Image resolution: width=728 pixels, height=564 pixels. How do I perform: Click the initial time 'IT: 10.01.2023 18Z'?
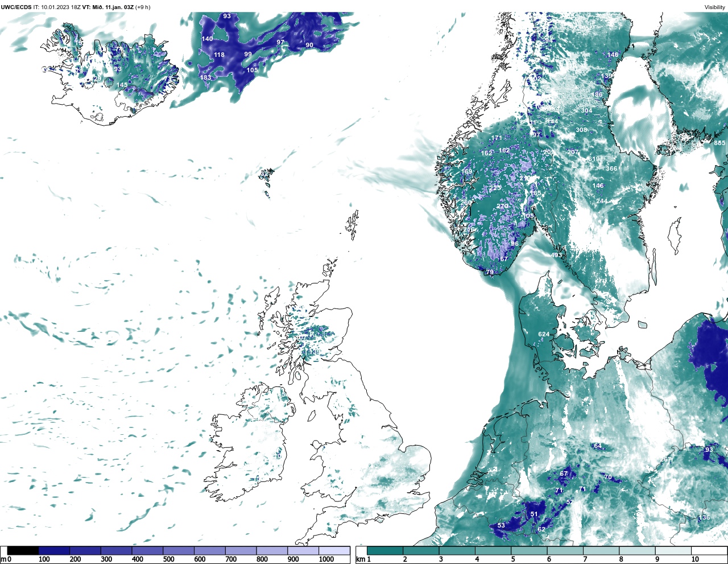(57, 7)
